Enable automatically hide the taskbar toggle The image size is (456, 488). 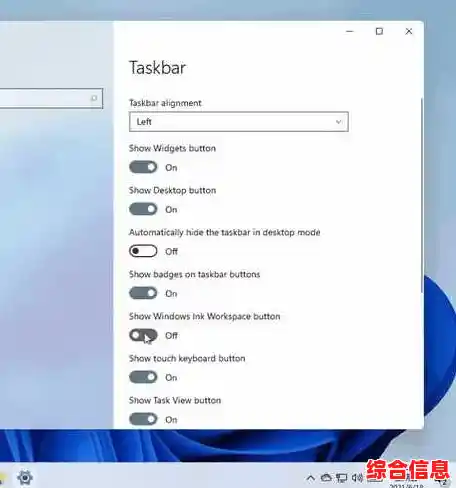[143, 251]
